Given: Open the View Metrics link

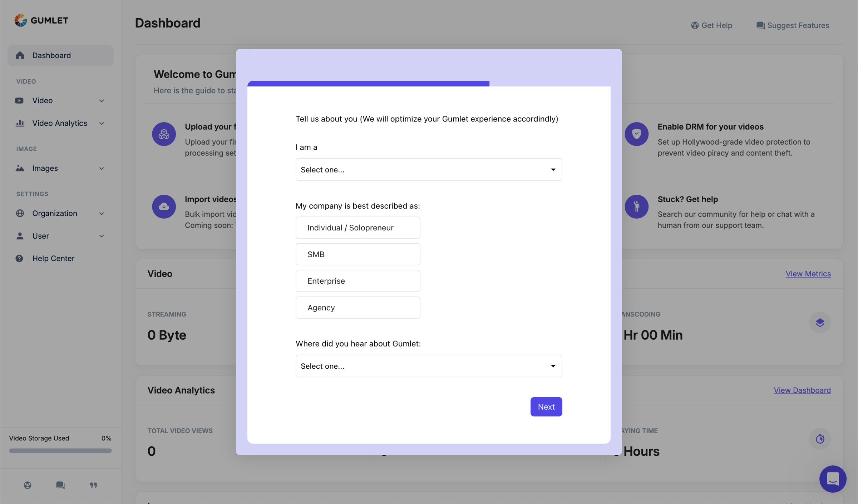Looking at the screenshot, I should [x=808, y=274].
